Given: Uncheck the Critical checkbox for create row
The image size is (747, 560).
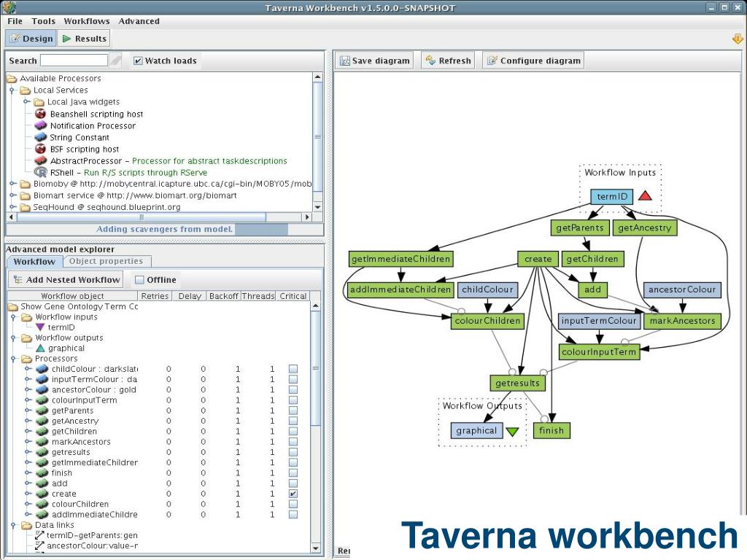Looking at the screenshot, I should (x=293, y=494).
